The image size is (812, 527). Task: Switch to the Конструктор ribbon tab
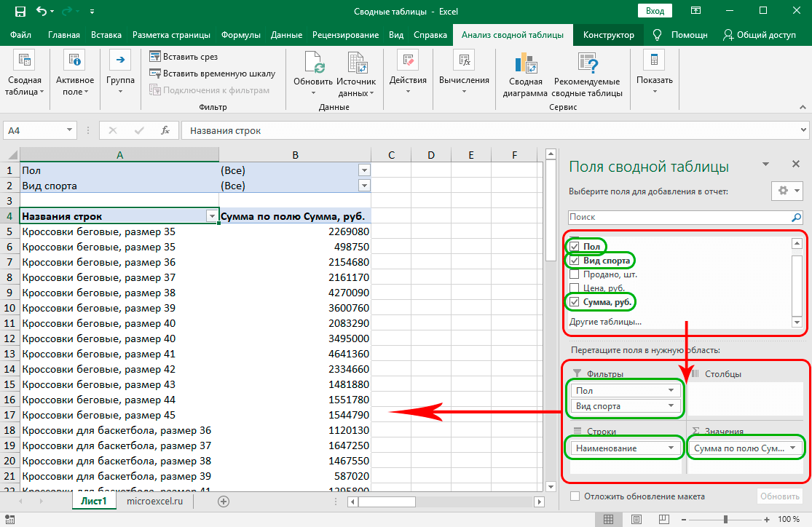(609, 35)
